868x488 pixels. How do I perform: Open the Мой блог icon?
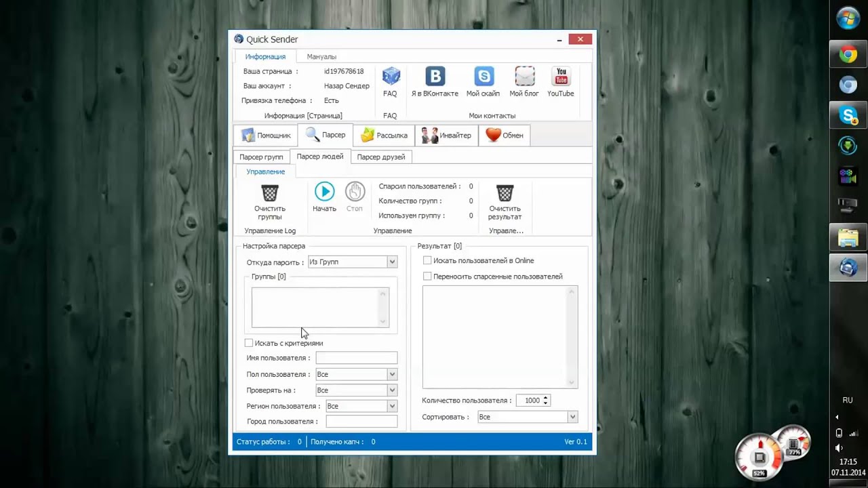pyautogui.click(x=524, y=77)
